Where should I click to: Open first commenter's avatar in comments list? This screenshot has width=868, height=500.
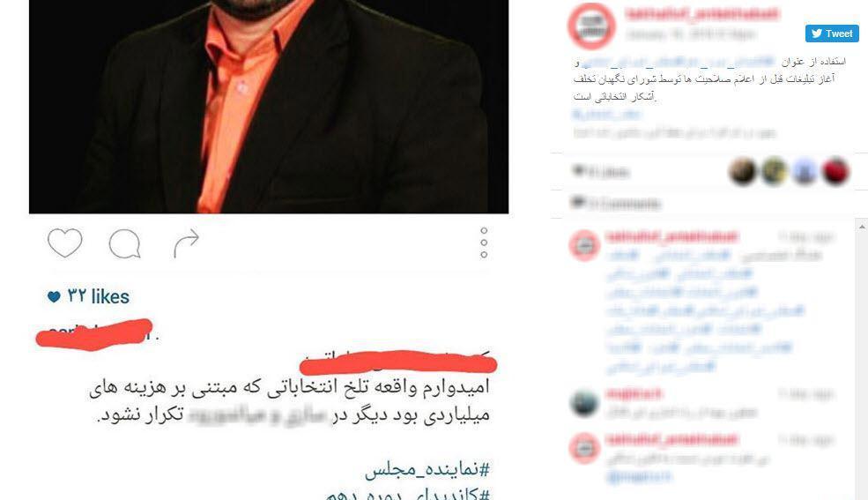pyautogui.click(x=584, y=245)
